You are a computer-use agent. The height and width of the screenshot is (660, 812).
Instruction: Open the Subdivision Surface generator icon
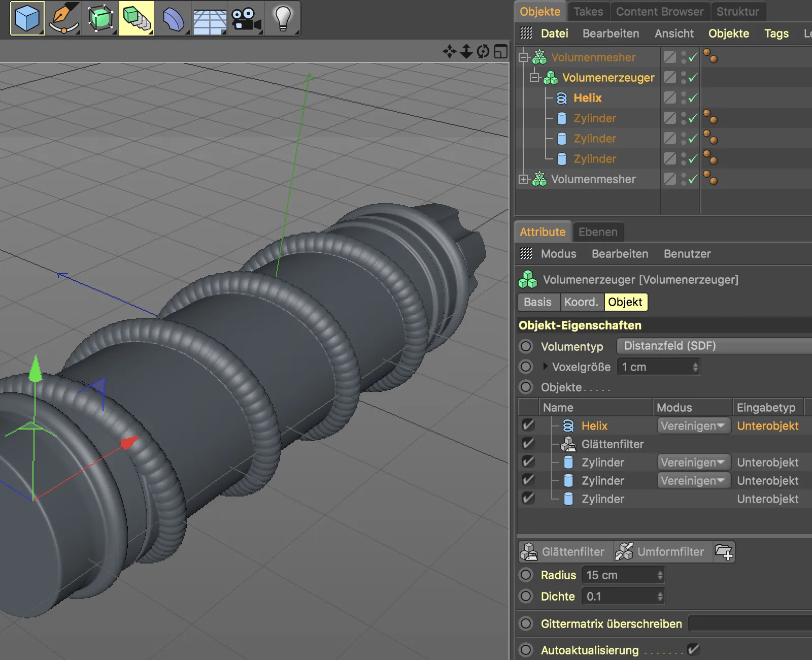tap(100, 18)
